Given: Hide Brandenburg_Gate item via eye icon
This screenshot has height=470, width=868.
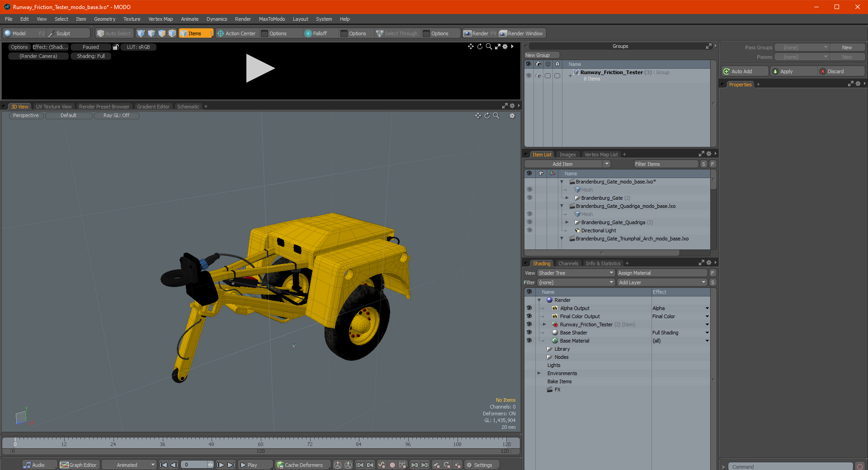Looking at the screenshot, I should [x=529, y=198].
